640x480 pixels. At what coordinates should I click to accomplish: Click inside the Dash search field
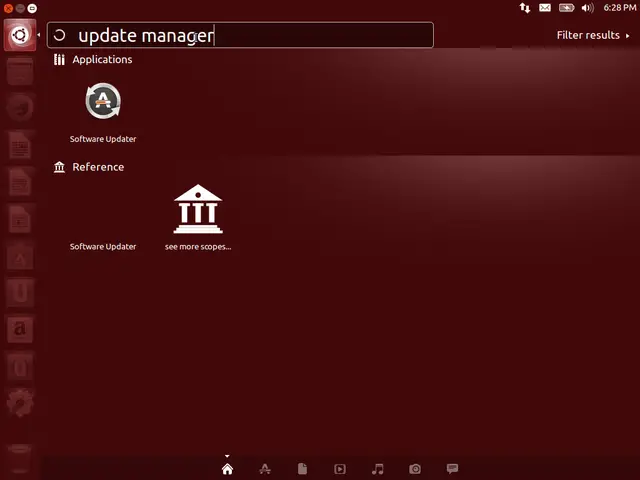pyautogui.click(x=240, y=35)
